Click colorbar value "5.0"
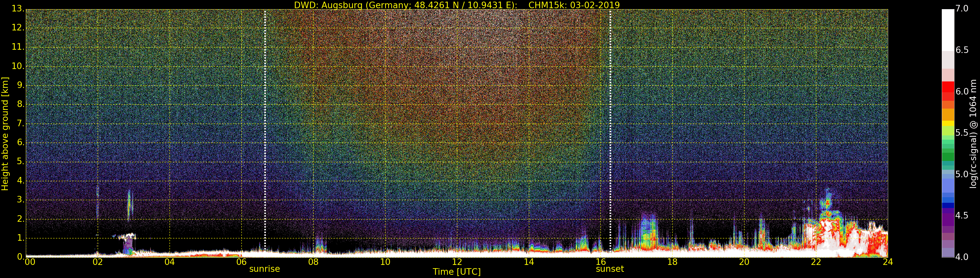The width and height of the screenshot is (980, 278). point(962,174)
